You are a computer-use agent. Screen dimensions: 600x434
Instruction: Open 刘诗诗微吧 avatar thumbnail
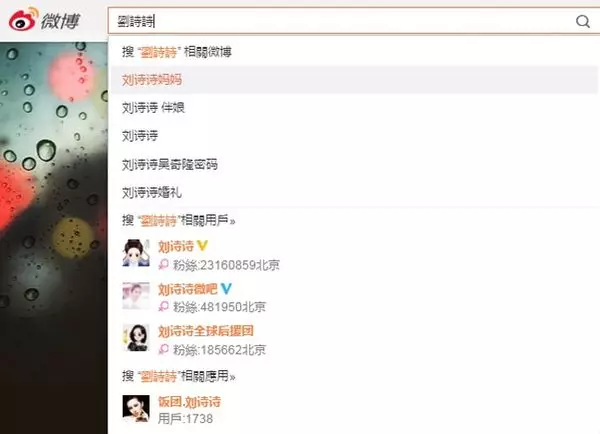(x=136, y=296)
